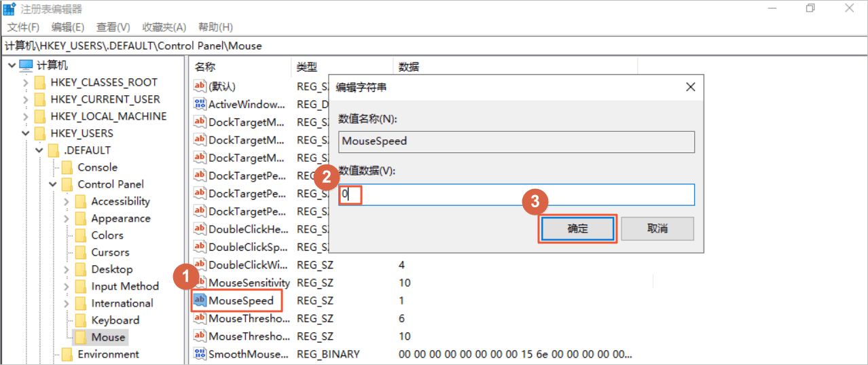
Task: Open the 收藏夹(A) favorites menu
Action: point(164,27)
